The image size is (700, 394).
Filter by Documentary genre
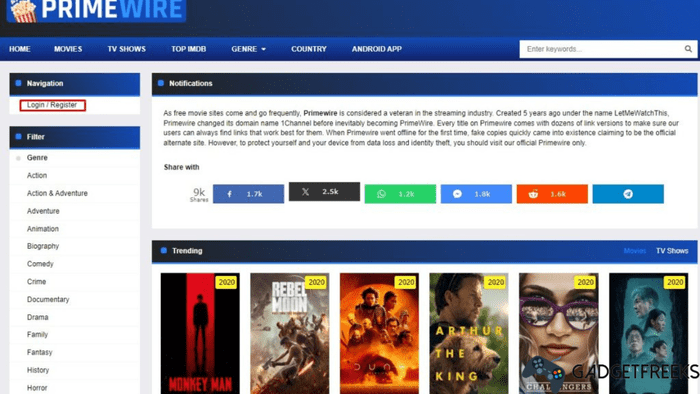(x=48, y=299)
